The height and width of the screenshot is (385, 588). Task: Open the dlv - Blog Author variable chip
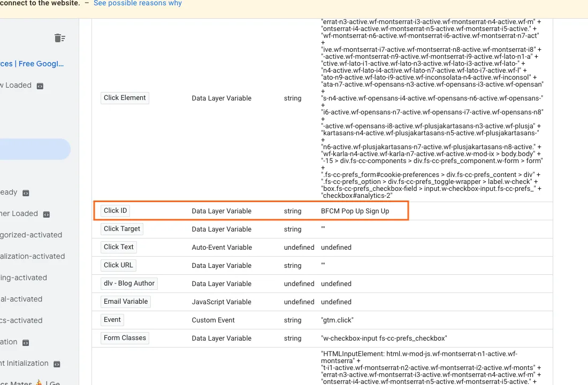(129, 283)
